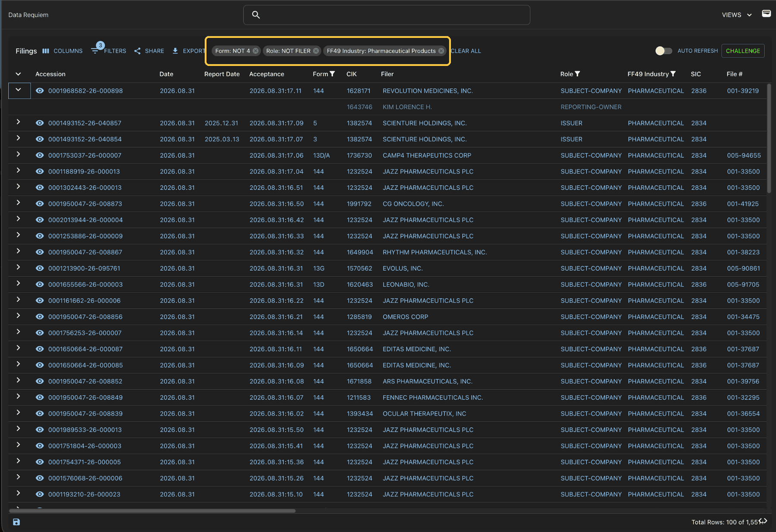Sort by the SIC column header
Image resolution: width=776 pixels, height=532 pixels.
click(x=696, y=74)
